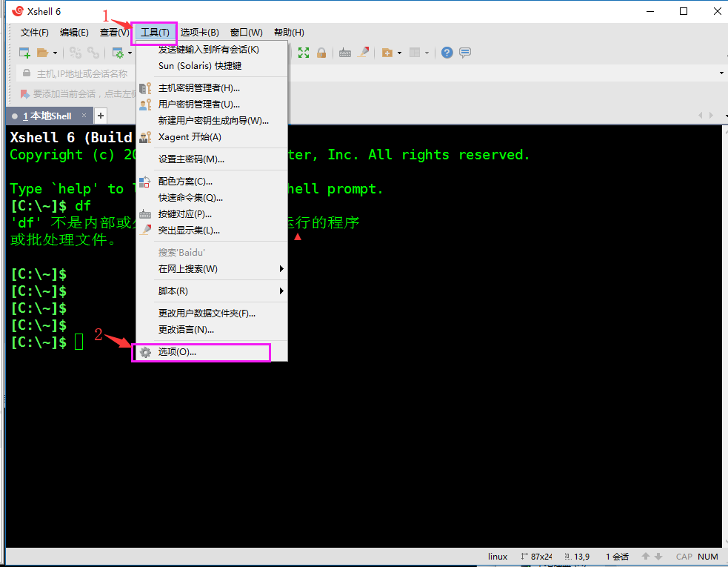
Task: Open the 窗口(W) menu
Action: 247,33
